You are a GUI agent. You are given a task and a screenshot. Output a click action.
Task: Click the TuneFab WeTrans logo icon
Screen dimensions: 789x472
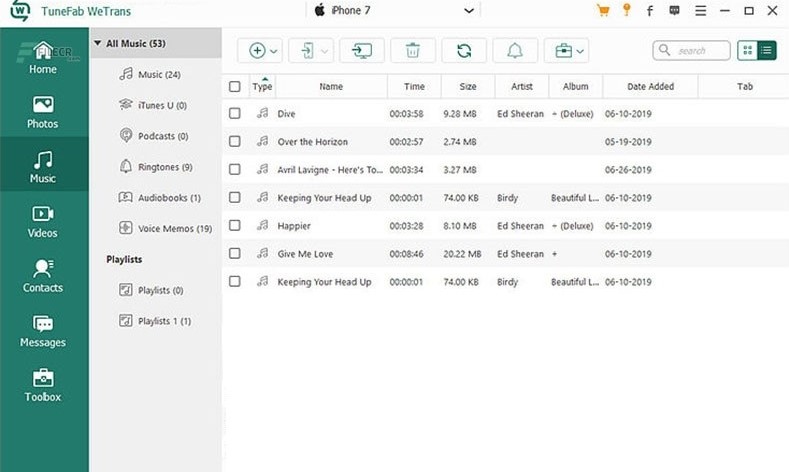pyautogui.click(x=20, y=11)
